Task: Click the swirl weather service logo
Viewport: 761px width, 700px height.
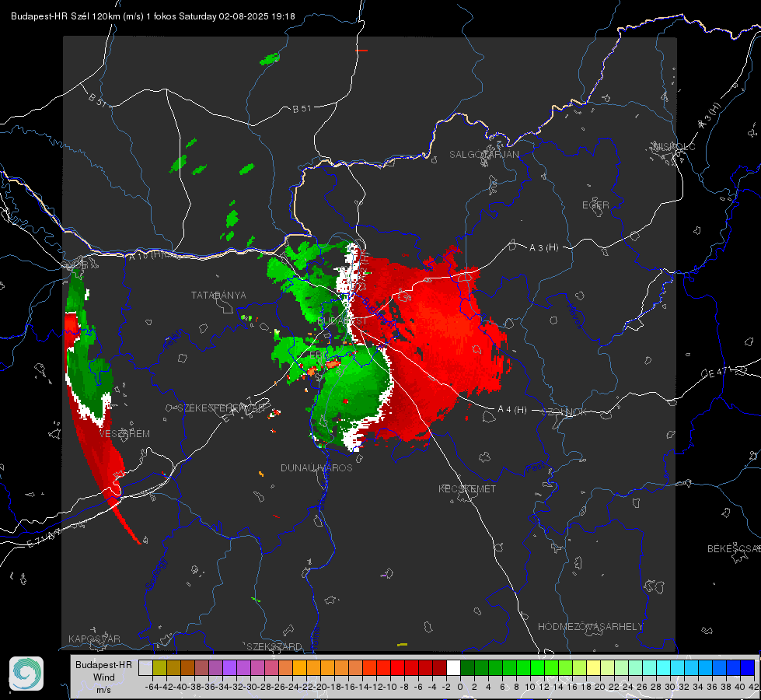Action: (26, 674)
